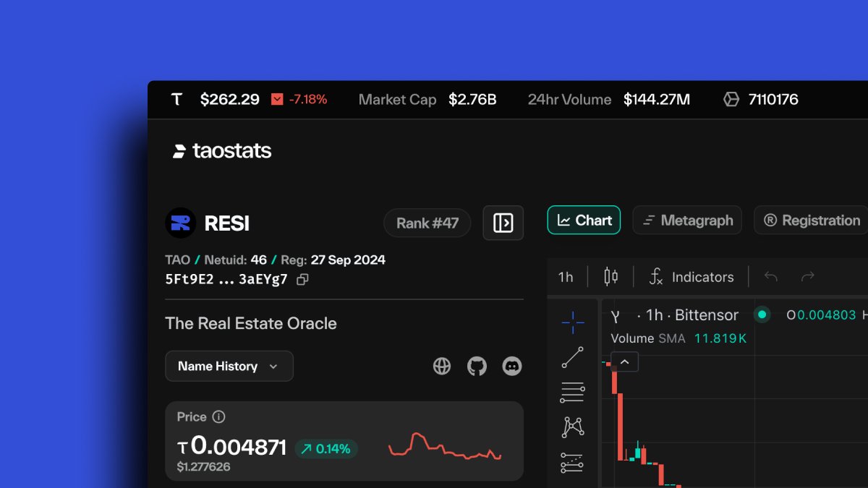Click the Price info icon
Viewport: 868px width, 488px height.
click(x=218, y=417)
